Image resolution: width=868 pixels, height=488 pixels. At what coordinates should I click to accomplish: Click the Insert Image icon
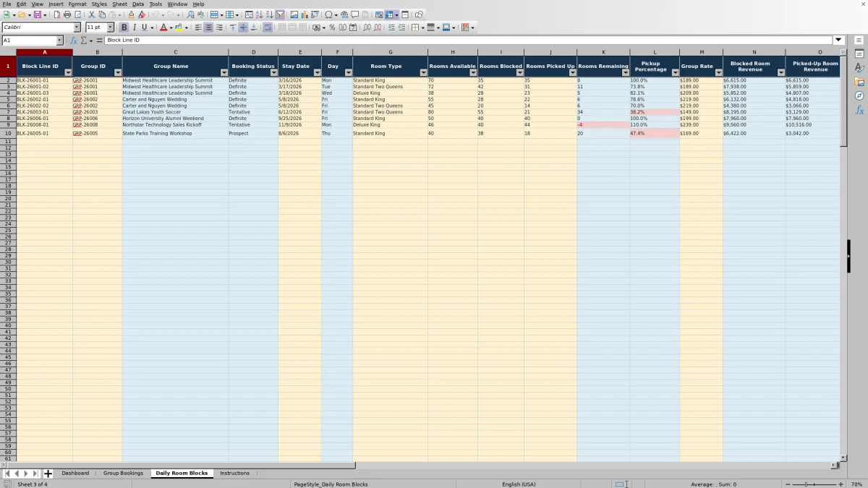(x=294, y=14)
